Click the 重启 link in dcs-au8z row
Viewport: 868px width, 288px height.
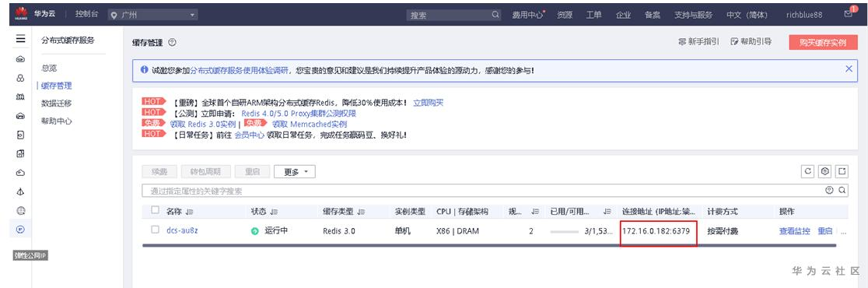pos(824,231)
